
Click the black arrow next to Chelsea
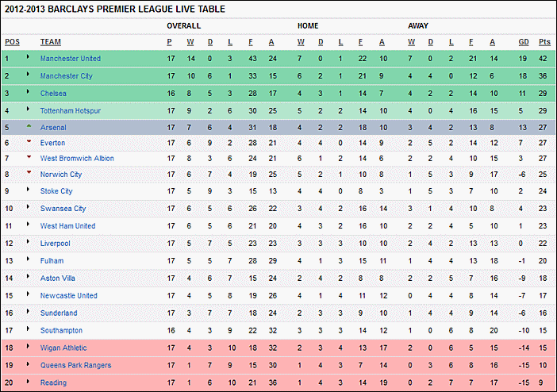(28, 91)
